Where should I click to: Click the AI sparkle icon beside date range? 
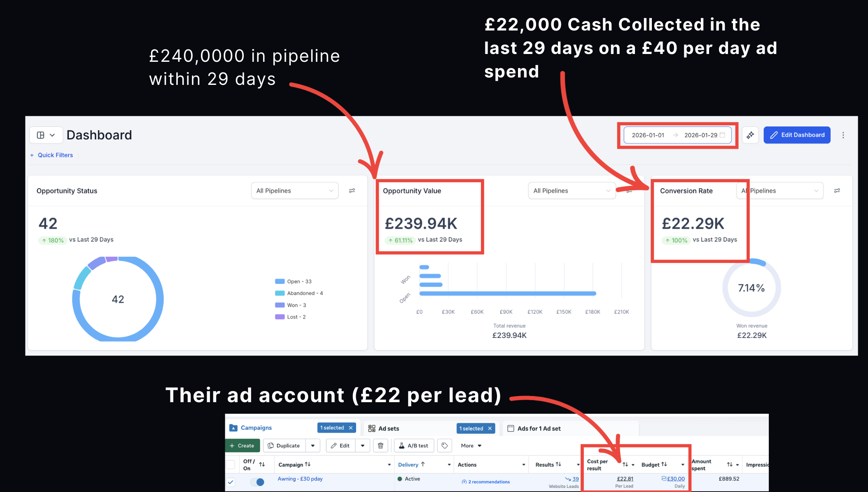point(750,135)
